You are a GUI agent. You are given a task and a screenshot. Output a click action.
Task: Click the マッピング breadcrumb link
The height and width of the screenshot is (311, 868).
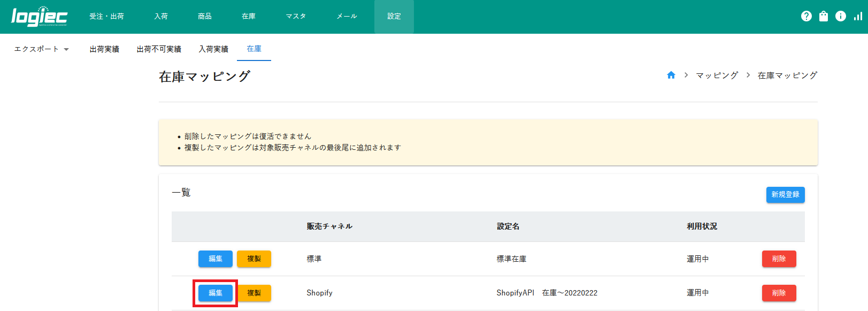[x=717, y=75]
